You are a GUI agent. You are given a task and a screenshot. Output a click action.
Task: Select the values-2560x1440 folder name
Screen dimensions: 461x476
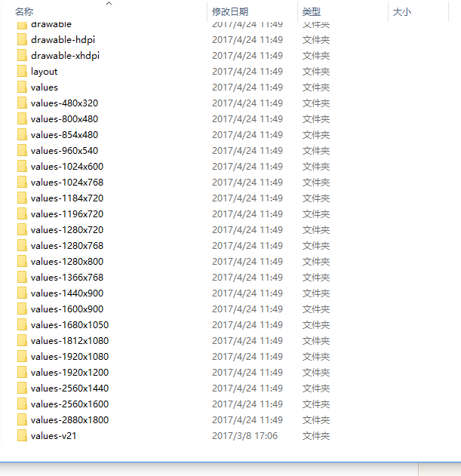tap(69, 388)
